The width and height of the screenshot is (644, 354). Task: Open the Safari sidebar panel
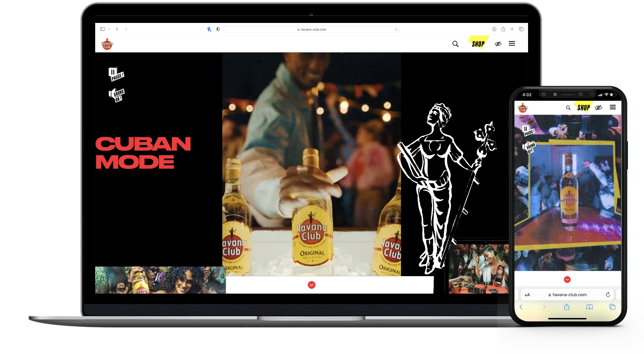point(102,29)
